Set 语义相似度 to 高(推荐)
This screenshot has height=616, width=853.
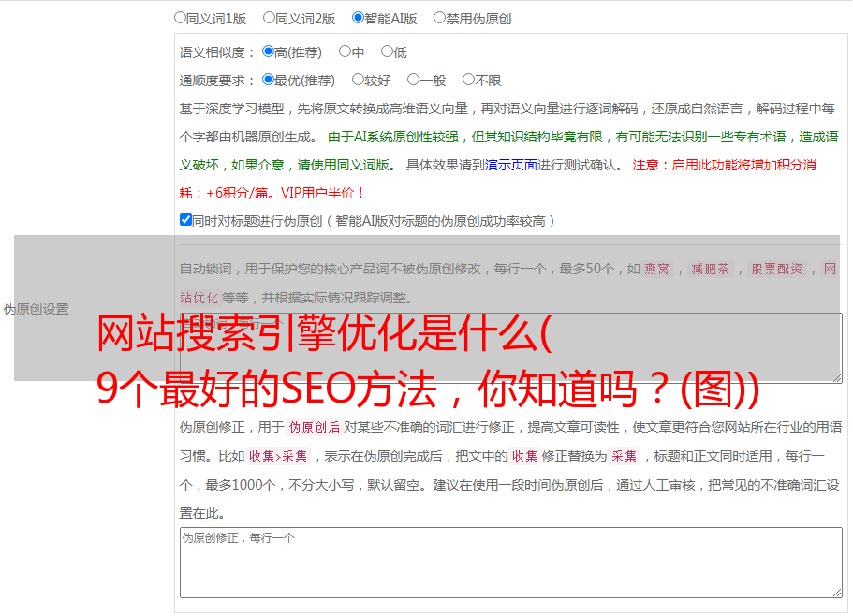click(268, 51)
